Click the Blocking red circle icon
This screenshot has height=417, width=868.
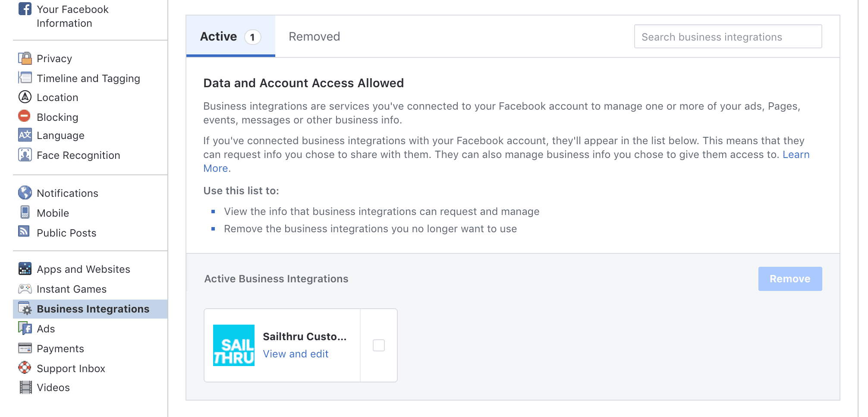[25, 116]
